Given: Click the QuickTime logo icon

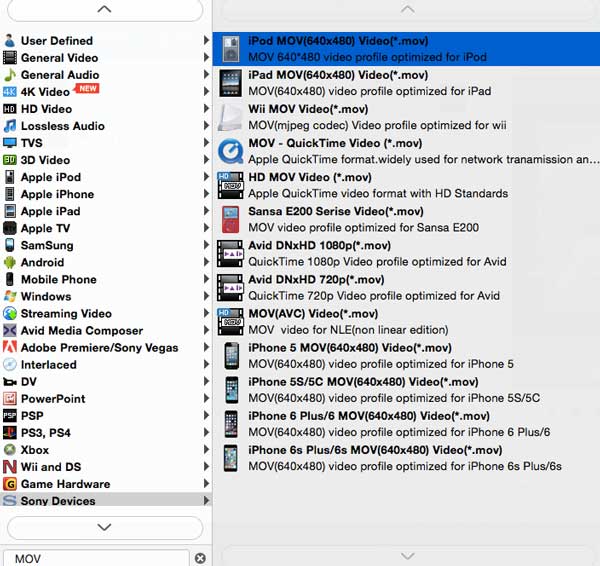Looking at the screenshot, I should [230, 151].
